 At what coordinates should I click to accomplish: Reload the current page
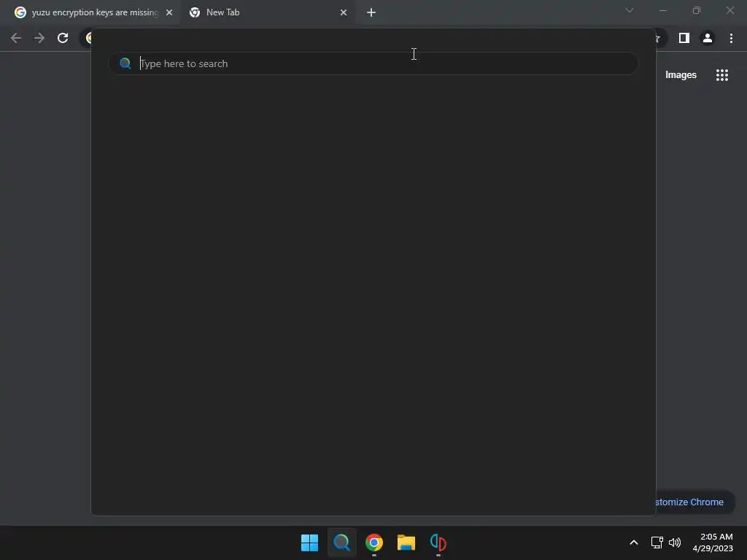tap(63, 38)
